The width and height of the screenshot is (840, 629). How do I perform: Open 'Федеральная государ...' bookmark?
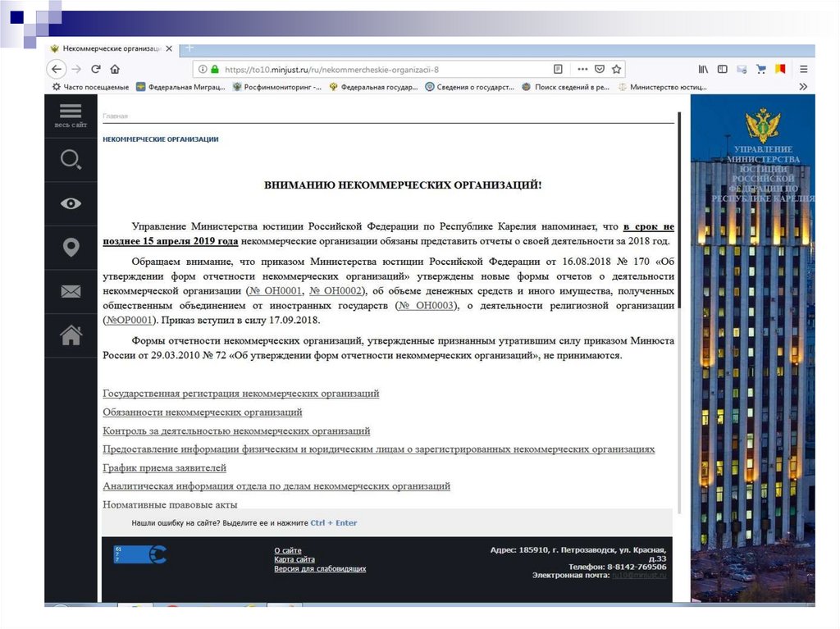click(x=373, y=87)
